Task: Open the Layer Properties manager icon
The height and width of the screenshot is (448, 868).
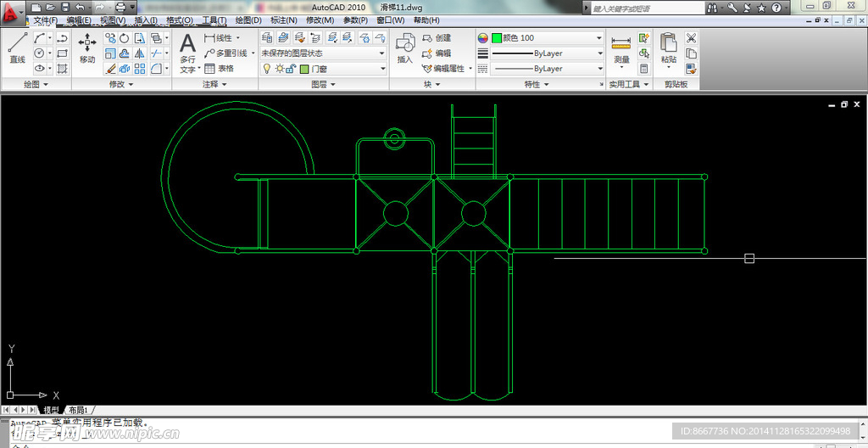Action: [x=267, y=37]
